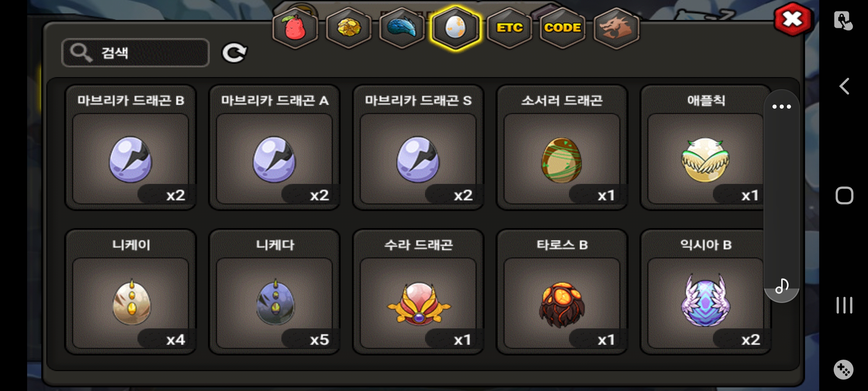Screen dimensions: 868x391
Task: Switch to the ETC tab
Action: pyautogui.click(x=509, y=28)
